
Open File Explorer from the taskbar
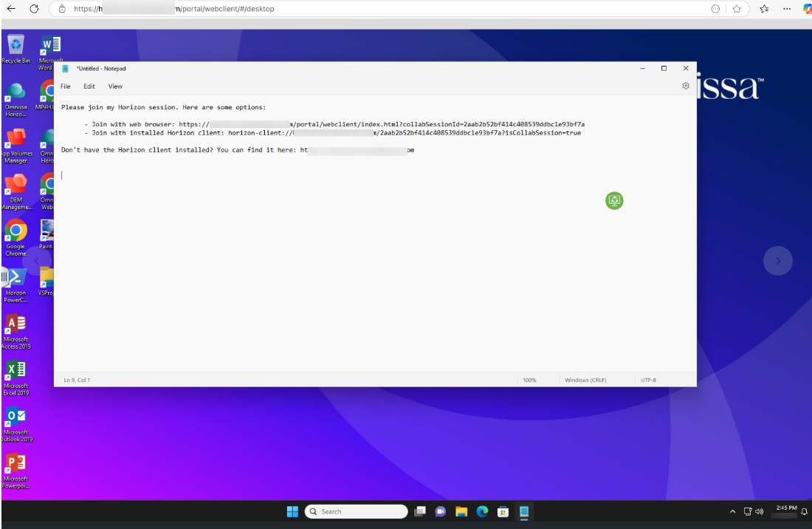(x=461, y=511)
